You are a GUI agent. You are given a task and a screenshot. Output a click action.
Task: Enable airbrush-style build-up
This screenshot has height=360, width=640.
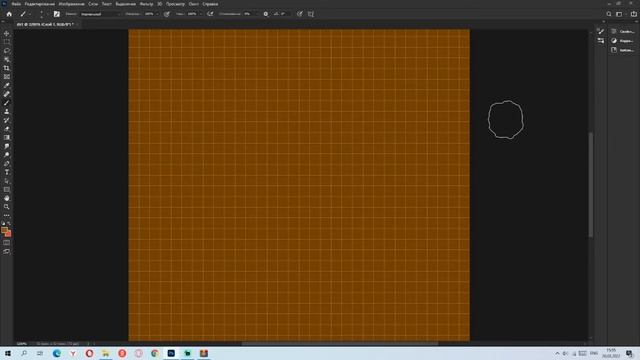click(x=210, y=14)
